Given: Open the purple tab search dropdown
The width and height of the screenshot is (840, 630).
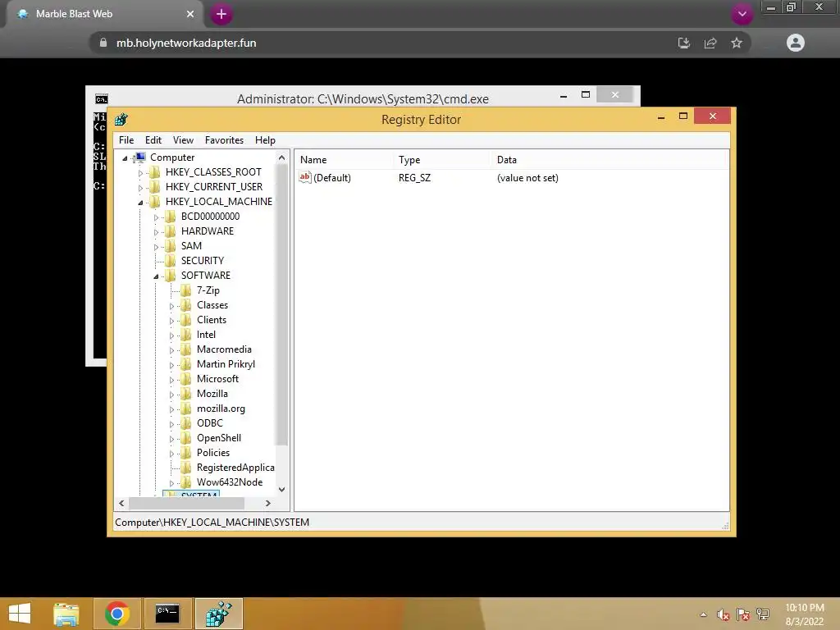Looking at the screenshot, I should pos(742,14).
